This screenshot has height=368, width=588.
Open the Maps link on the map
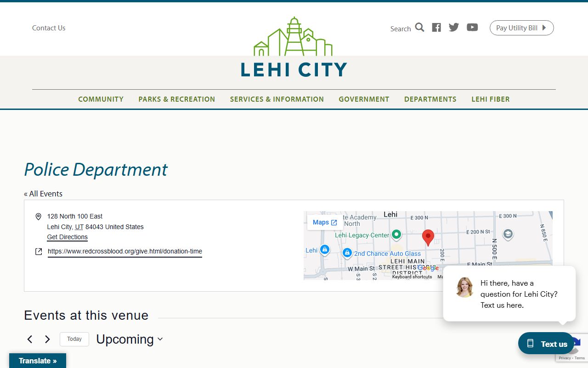click(325, 222)
